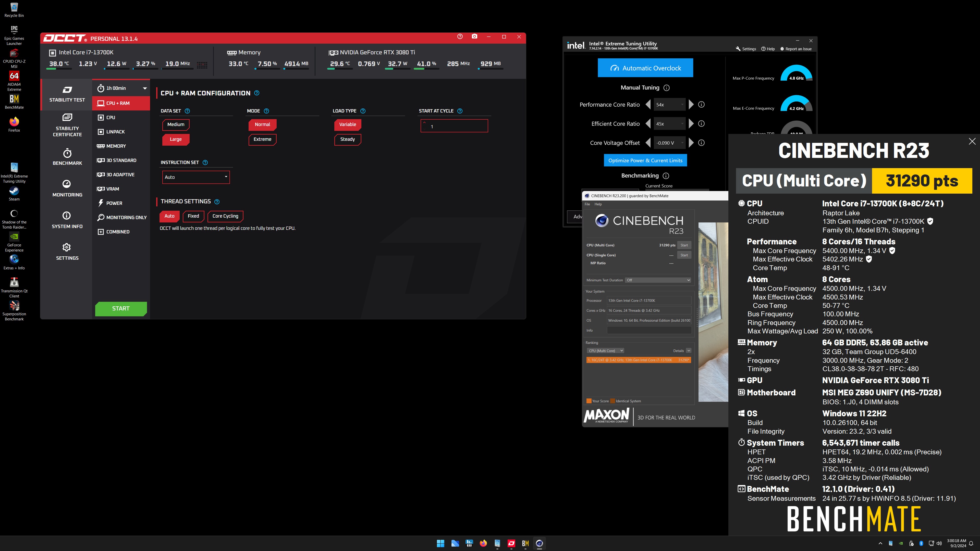Click Start At Cycle help icon

[460, 111]
